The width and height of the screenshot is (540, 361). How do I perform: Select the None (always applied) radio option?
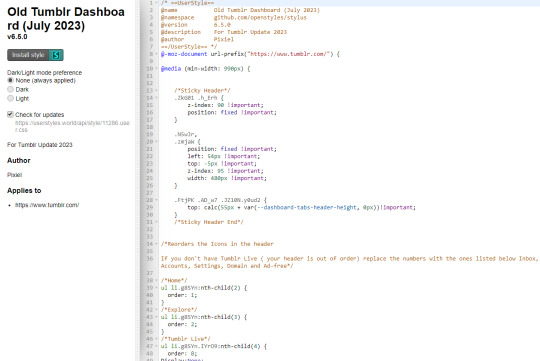tap(10, 80)
